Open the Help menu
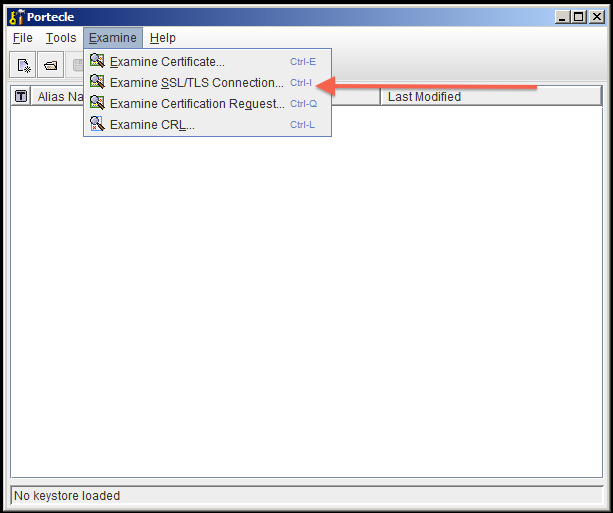Screen dimensions: 613x513 163,38
